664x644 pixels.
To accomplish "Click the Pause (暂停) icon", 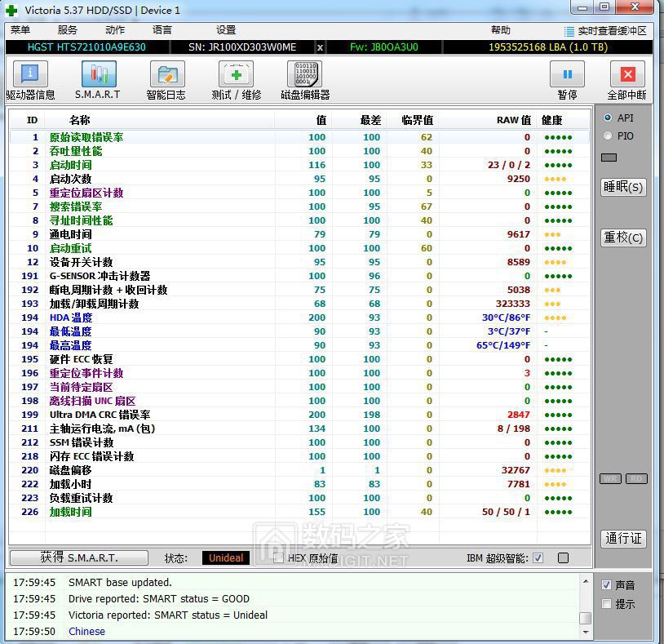I will (567, 73).
